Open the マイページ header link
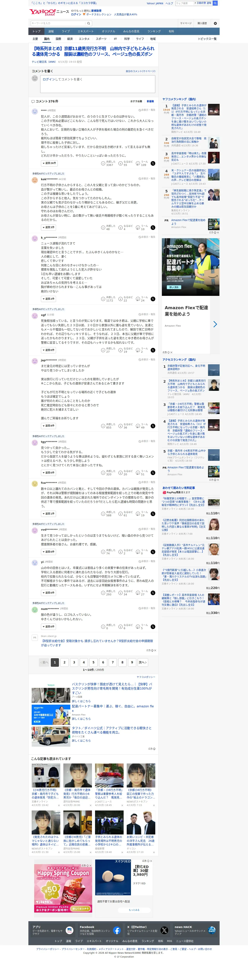Viewport: 248px width, 980px height. [x=186, y=23]
